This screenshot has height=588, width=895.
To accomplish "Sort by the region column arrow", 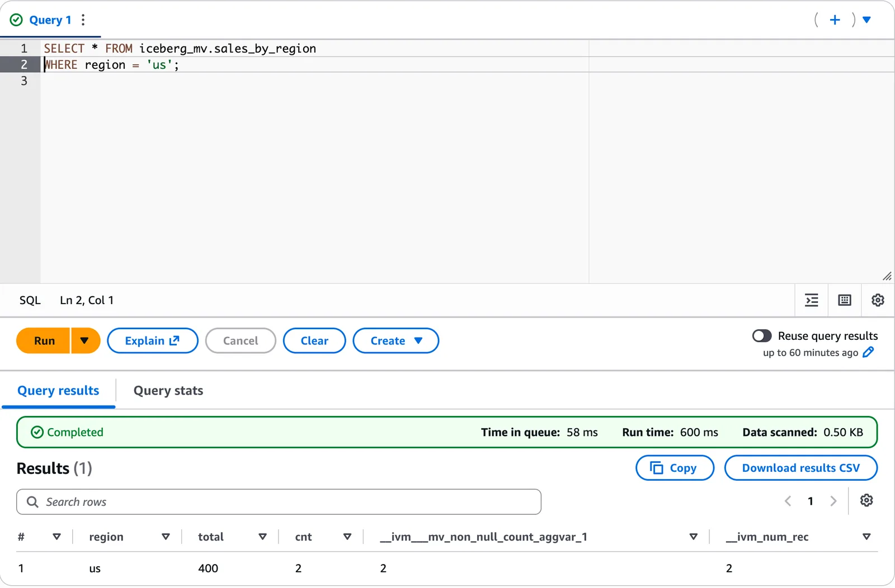I will (166, 537).
